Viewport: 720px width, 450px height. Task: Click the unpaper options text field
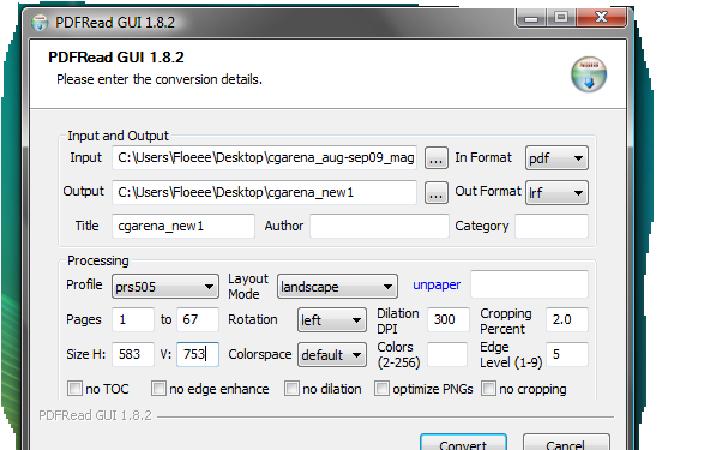coord(529,284)
